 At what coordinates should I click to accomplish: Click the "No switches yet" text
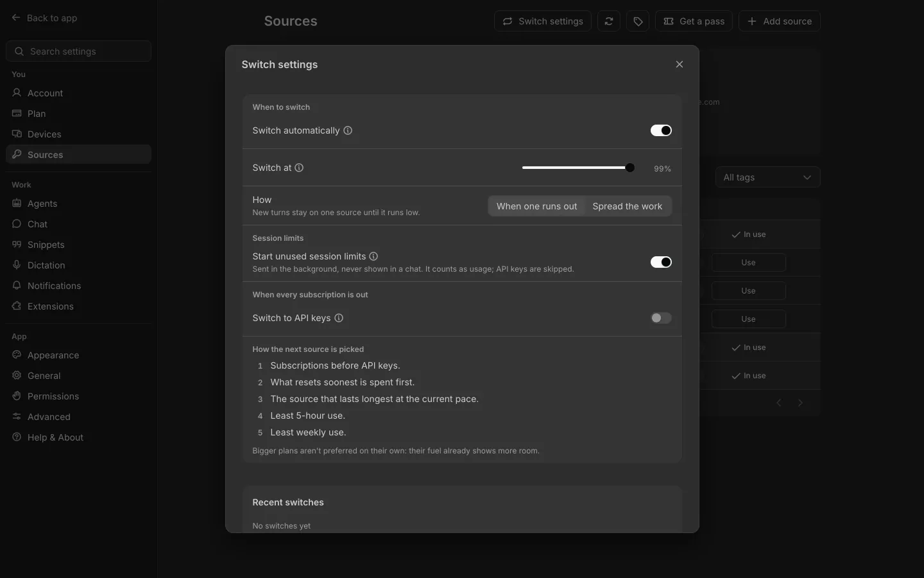(281, 525)
